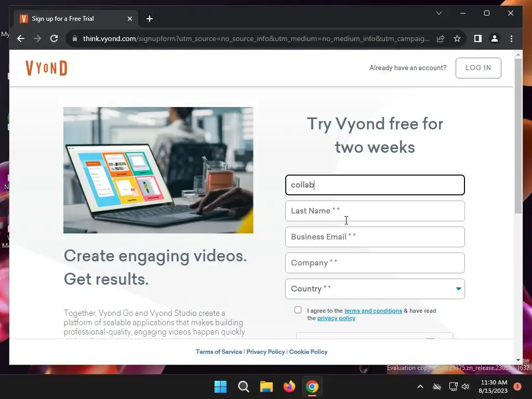The image size is (532, 399).
Task: Open Windows Search from the taskbar
Action: coord(243,387)
